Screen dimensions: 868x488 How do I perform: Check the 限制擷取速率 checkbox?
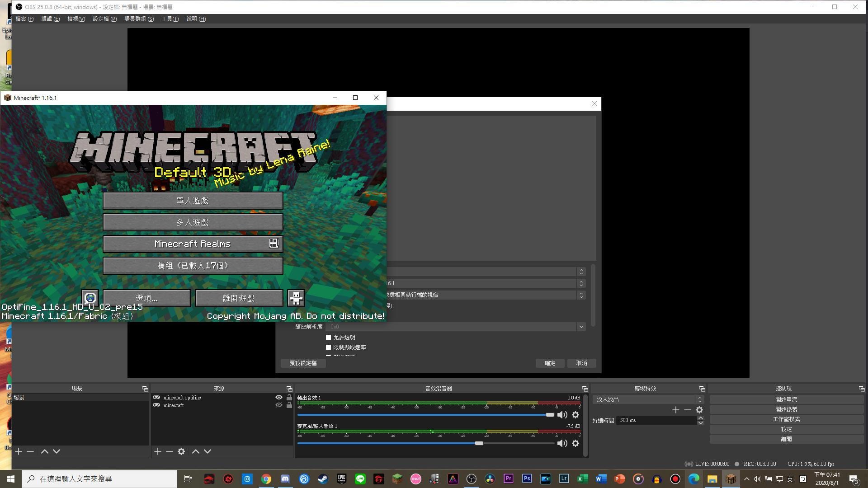tap(329, 347)
